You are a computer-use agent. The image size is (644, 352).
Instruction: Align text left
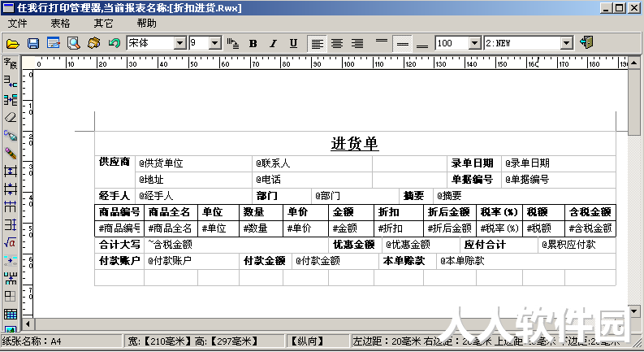click(317, 43)
